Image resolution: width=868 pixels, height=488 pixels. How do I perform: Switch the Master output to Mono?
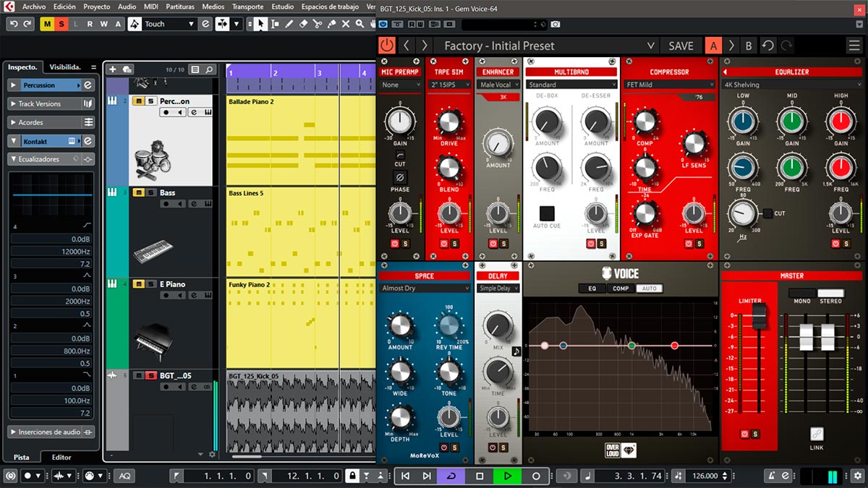802,293
